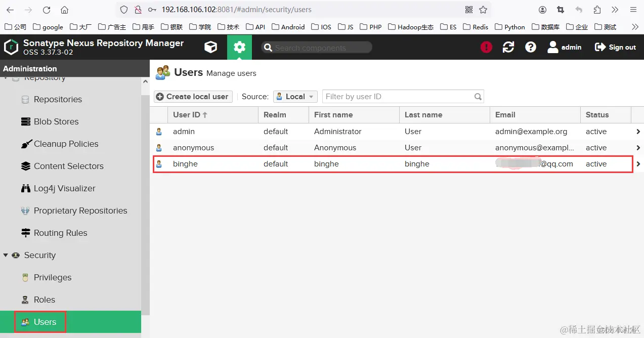Click the sidebar scrollbar up arrow

(146, 81)
